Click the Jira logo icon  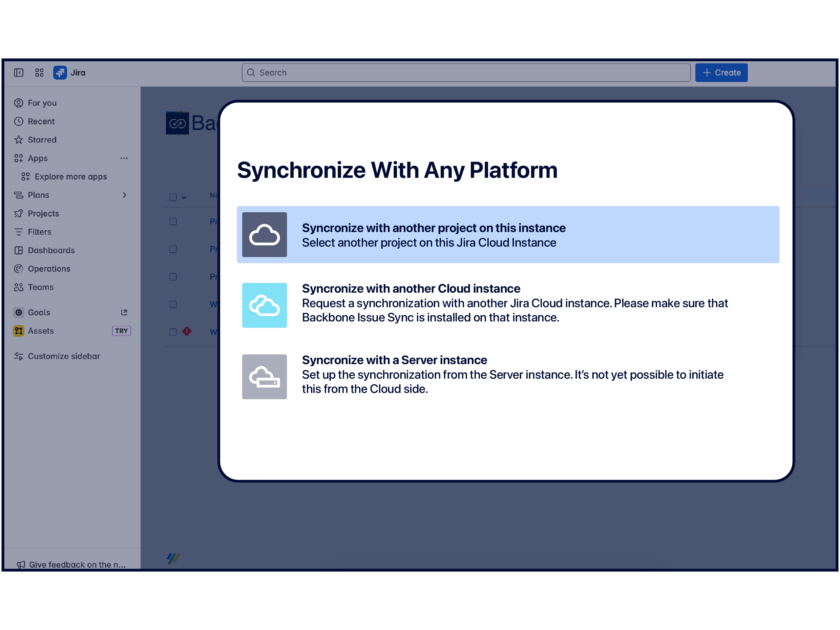click(x=60, y=72)
